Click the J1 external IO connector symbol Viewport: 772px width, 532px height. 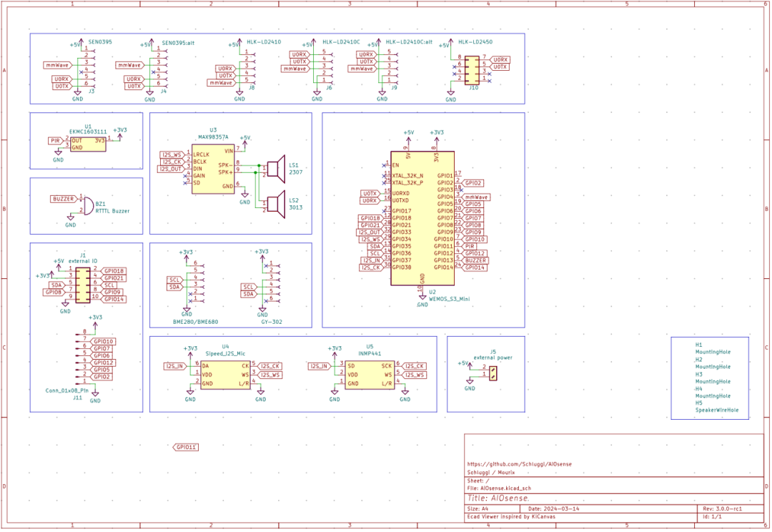pyautogui.click(x=83, y=285)
